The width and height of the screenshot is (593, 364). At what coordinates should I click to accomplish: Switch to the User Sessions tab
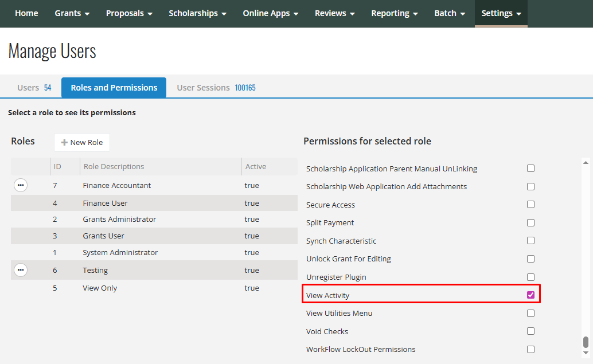(216, 88)
